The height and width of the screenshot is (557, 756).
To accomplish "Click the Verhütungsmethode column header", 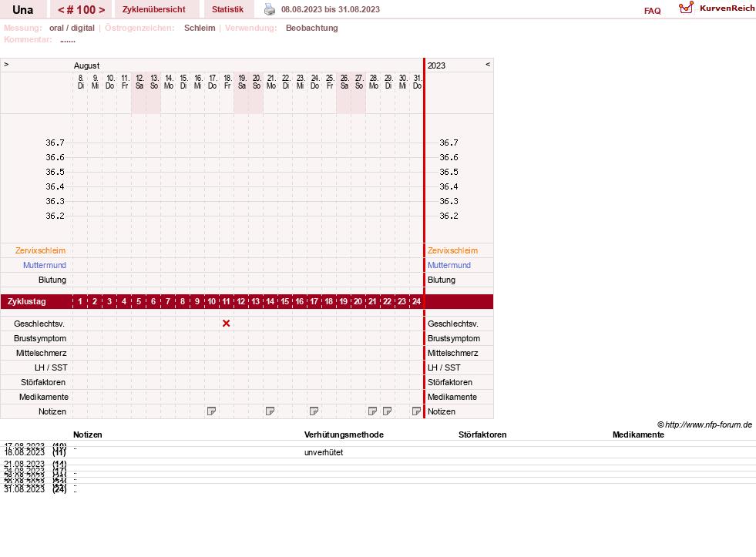I will pos(344,435).
